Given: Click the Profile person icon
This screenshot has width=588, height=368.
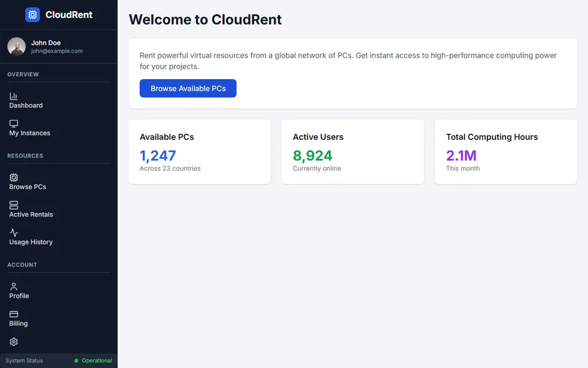Looking at the screenshot, I should click(x=13, y=286).
